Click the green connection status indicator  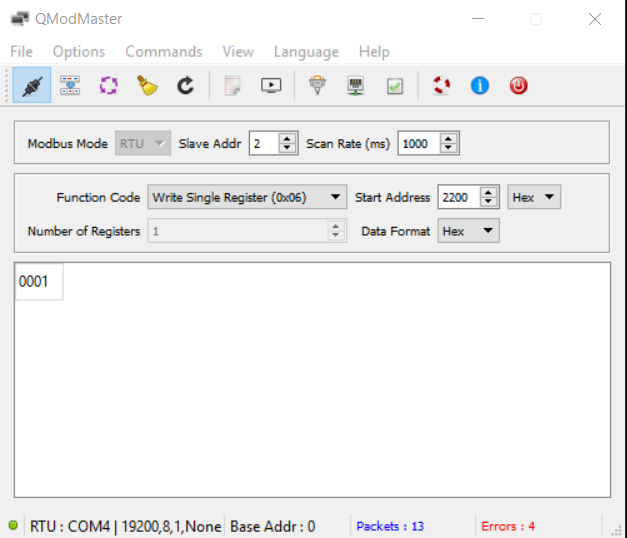13,525
